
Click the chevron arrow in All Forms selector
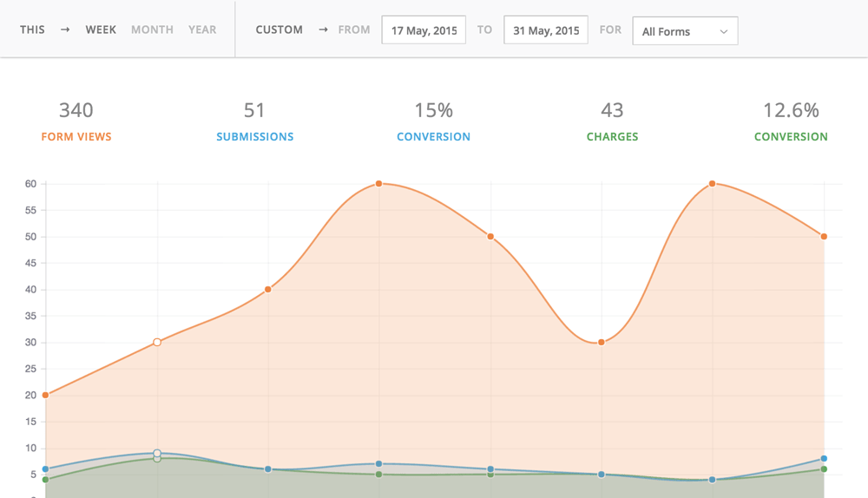(724, 32)
